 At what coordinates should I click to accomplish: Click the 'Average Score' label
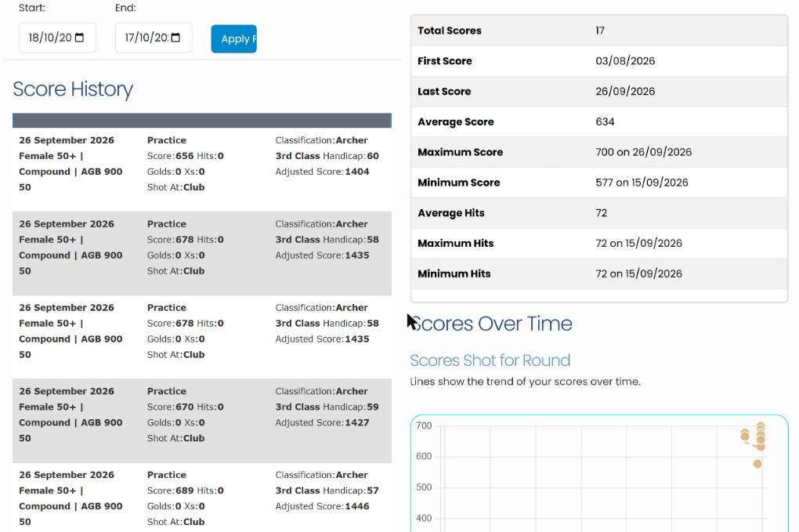coord(456,121)
